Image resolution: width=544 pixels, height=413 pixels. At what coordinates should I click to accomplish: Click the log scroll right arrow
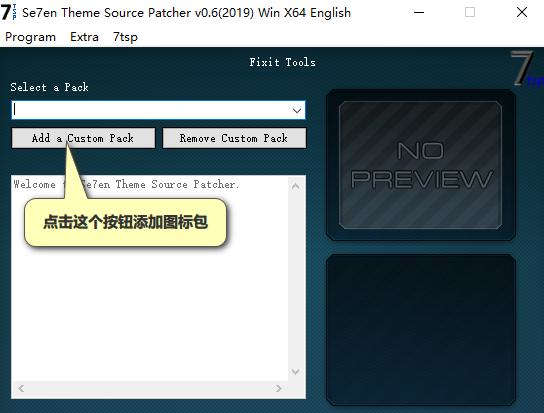coord(278,388)
